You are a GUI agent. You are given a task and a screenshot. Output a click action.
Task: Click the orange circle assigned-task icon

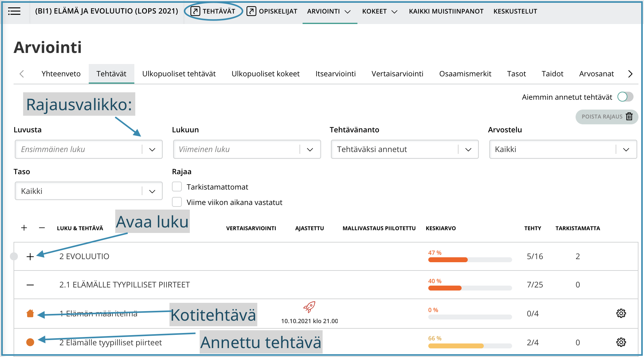point(30,342)
